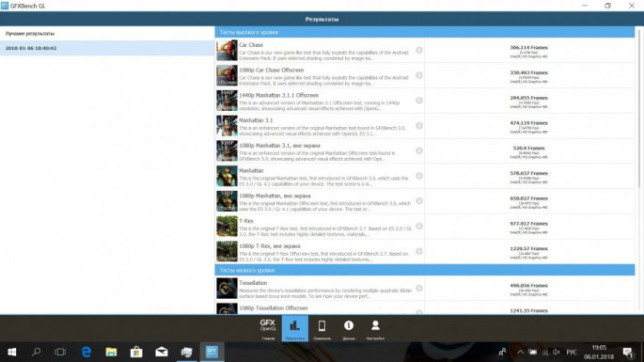Click the 1080p Car Chase Offscreen thumbnail

(227, 75)
